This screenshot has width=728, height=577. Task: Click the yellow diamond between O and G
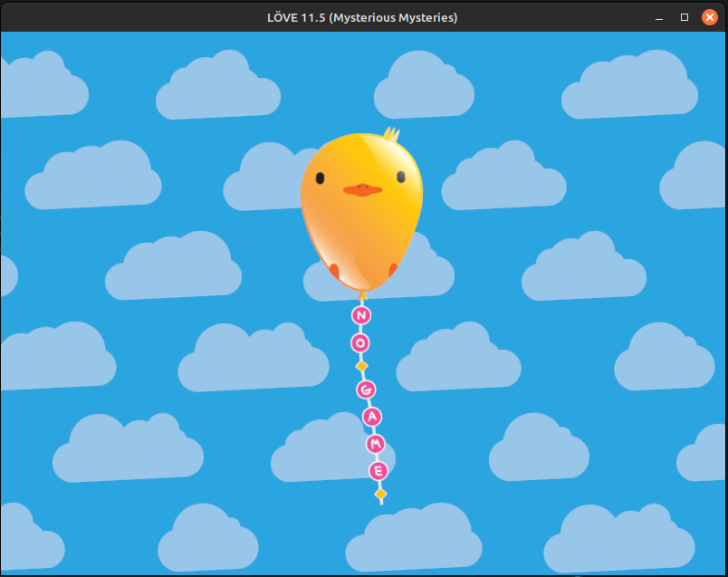[361, 367]
